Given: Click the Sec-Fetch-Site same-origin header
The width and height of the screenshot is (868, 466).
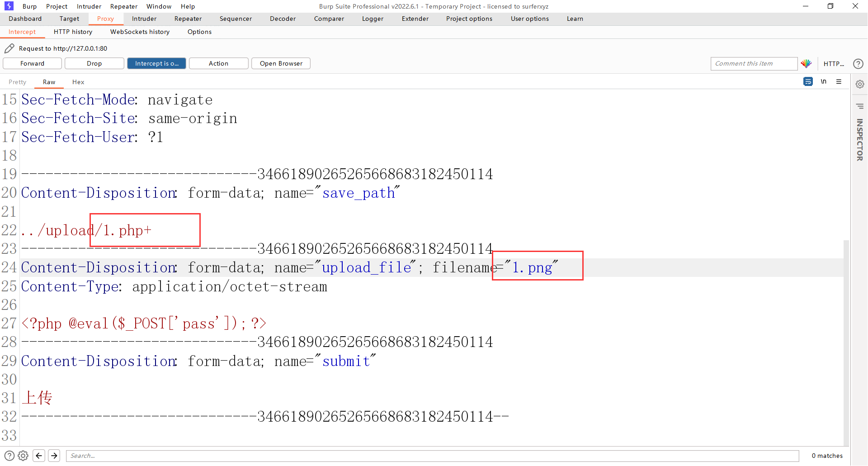Looking at the screenshot, I should tap(129, 119).
